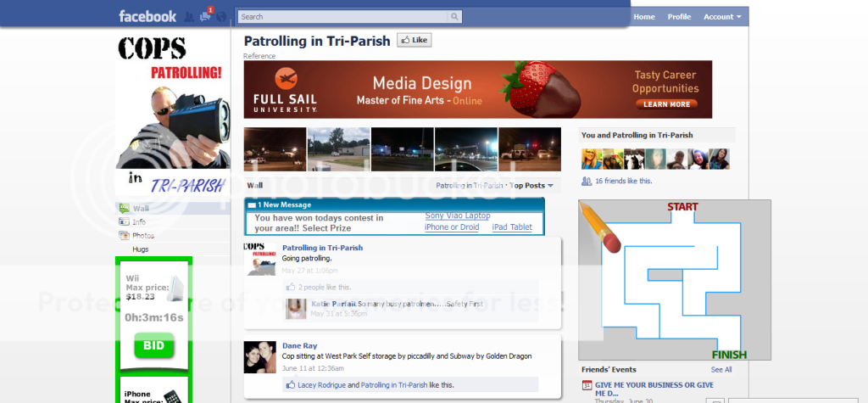868x403 pixels.
Task: Select Patrolling in Tri-Parish wall filter
Action: 470,186
